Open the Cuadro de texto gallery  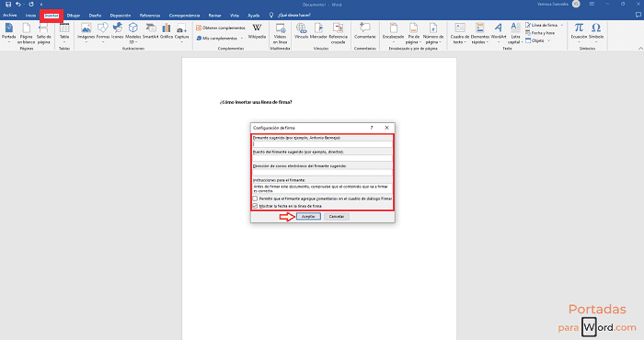point(460,33)
